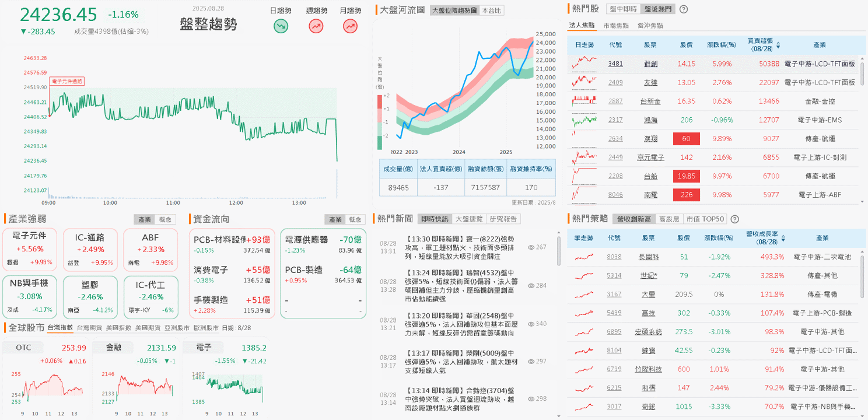Open the 世紀* quarterly trend sparkline
The height and width of the screenshot is (420, 868).
coord(584,275)
